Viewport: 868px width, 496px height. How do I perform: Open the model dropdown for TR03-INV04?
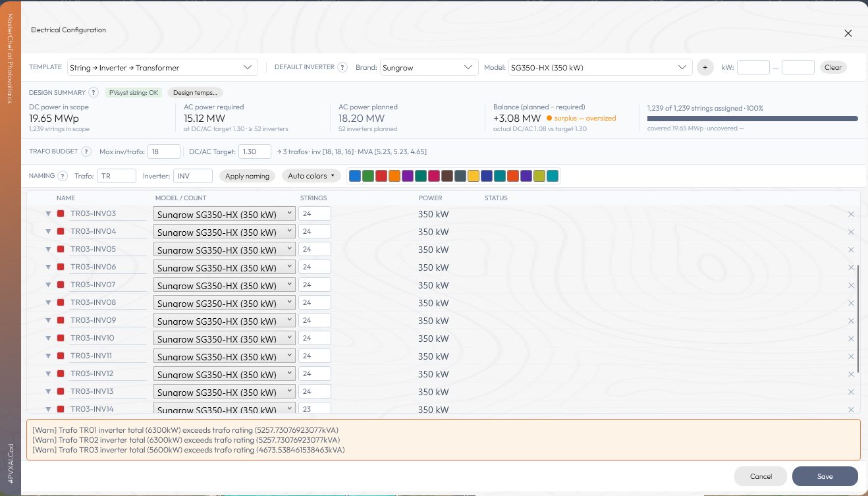pyautogui.click(x=224, y=231)
